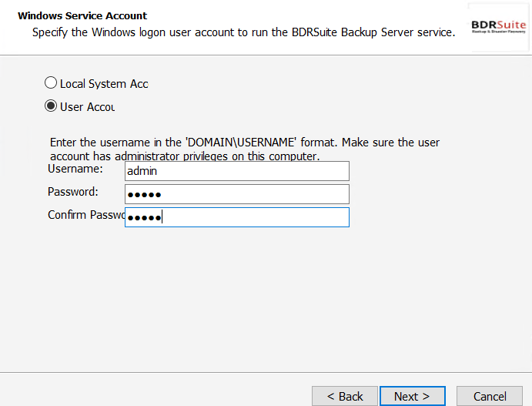Click the DOMAIN\USERNAME format instruction text
532x406 pixels.
(x=245, y=149)
